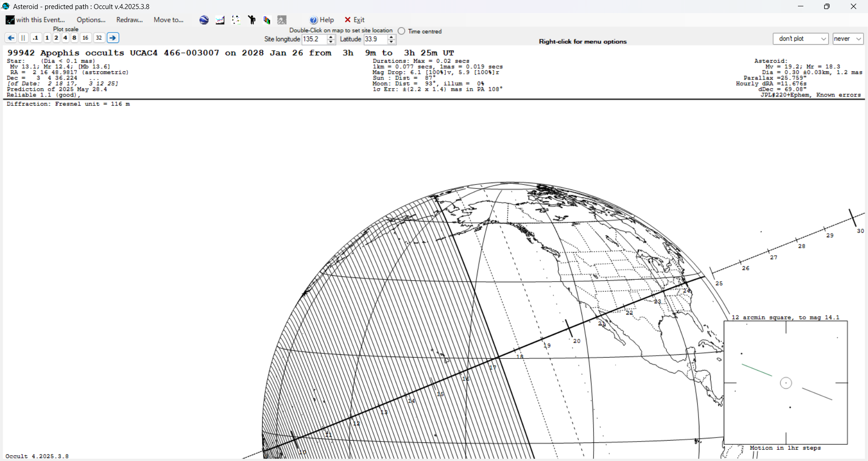Open the Options... menu

coord(91,20)
